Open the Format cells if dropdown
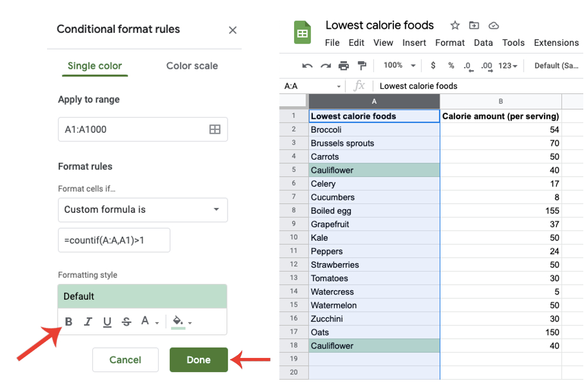 pos(143,210)
